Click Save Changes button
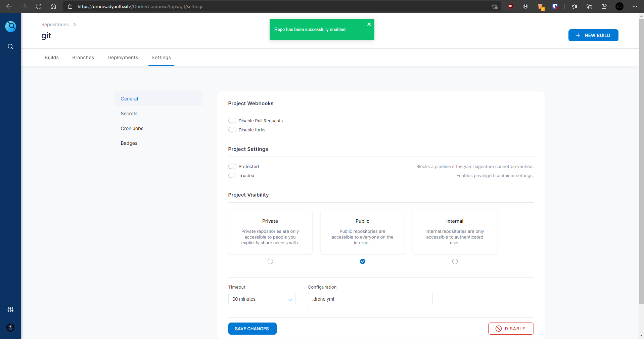 tap(252, 329)
